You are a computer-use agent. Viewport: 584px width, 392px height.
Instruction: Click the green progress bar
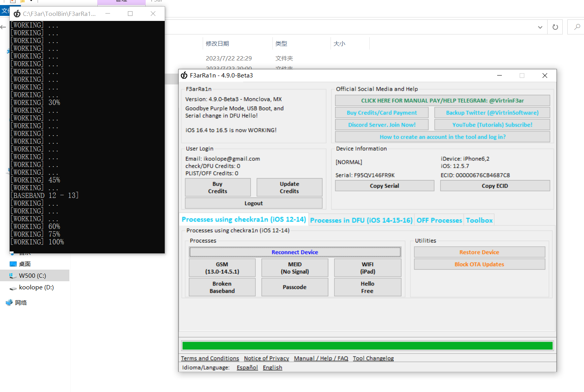point(367,346)
